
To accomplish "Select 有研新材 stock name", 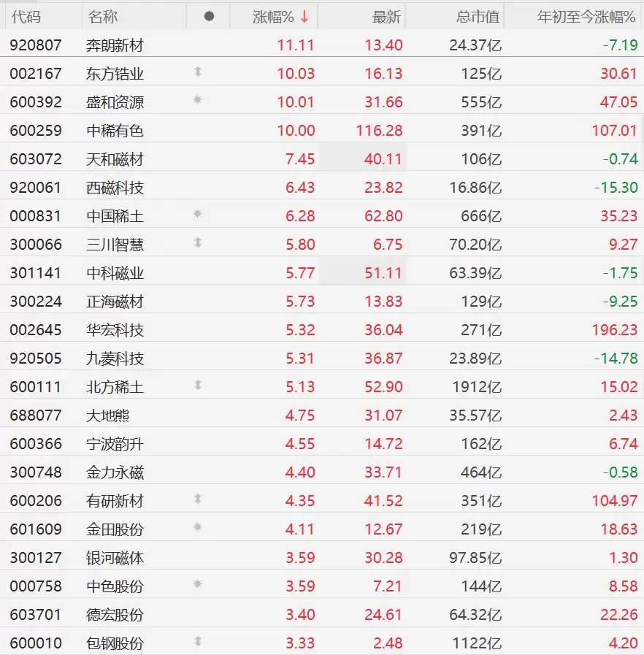I will [x=115, y=501].
